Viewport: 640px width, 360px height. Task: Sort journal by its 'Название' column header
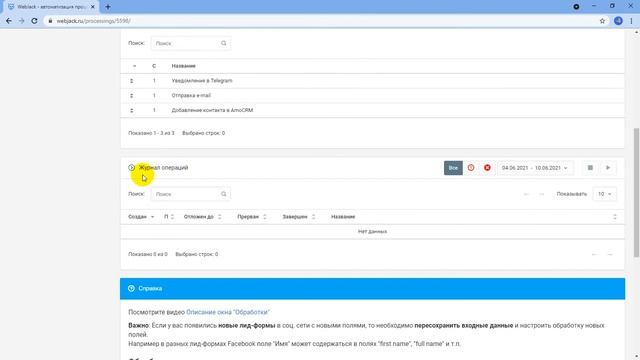343,217
